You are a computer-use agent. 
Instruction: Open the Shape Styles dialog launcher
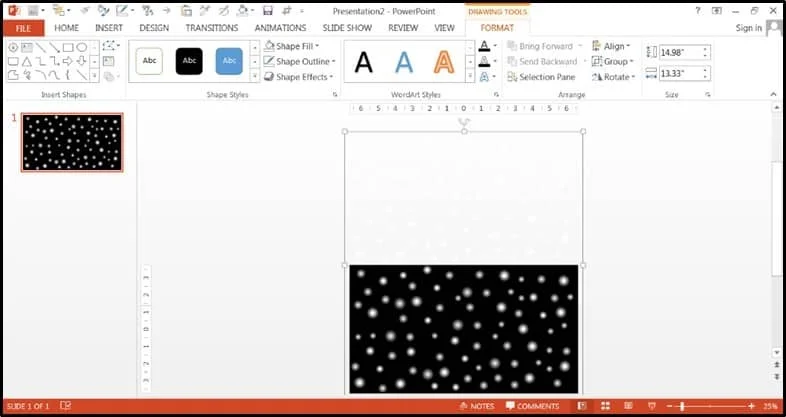pos(335,94)
